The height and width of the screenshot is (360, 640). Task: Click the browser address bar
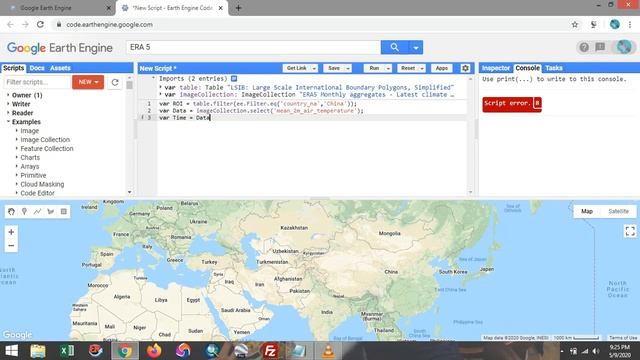[x=310, y=24]
